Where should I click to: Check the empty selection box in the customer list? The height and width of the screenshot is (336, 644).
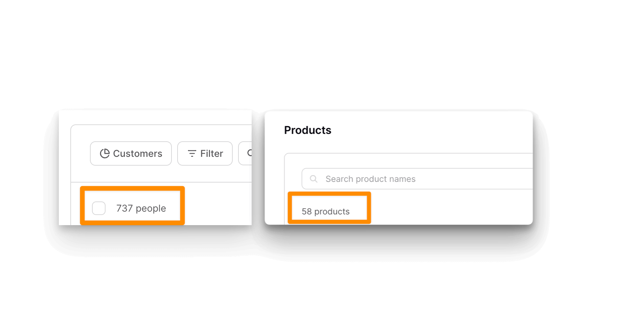(x=99, y=208)
